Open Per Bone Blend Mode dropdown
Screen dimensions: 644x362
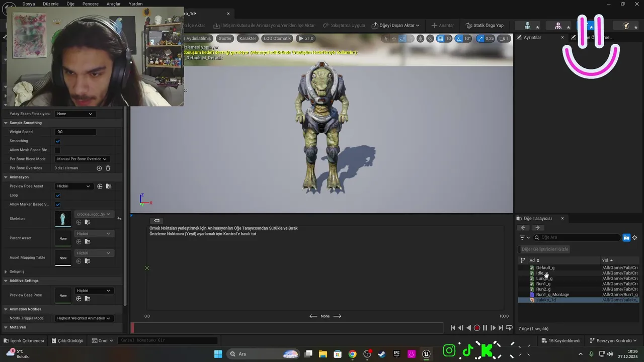coord(82,159)
